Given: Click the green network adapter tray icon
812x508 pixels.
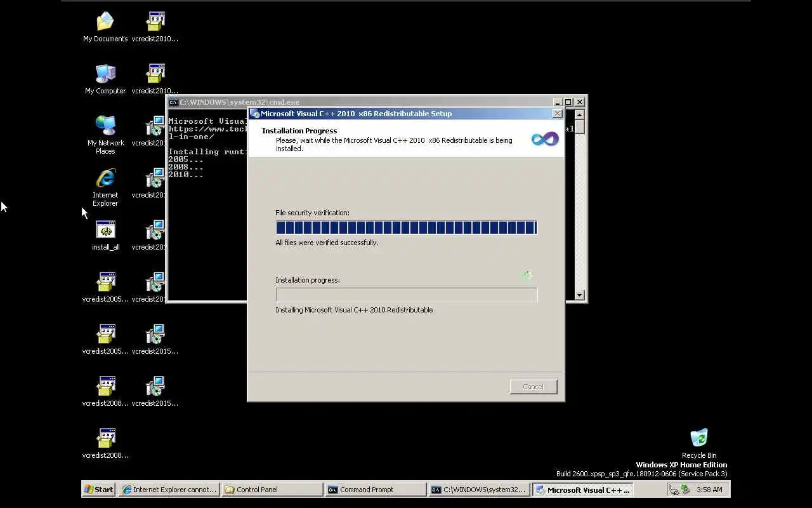Looking at the screenshot, I should pos(686,490).
